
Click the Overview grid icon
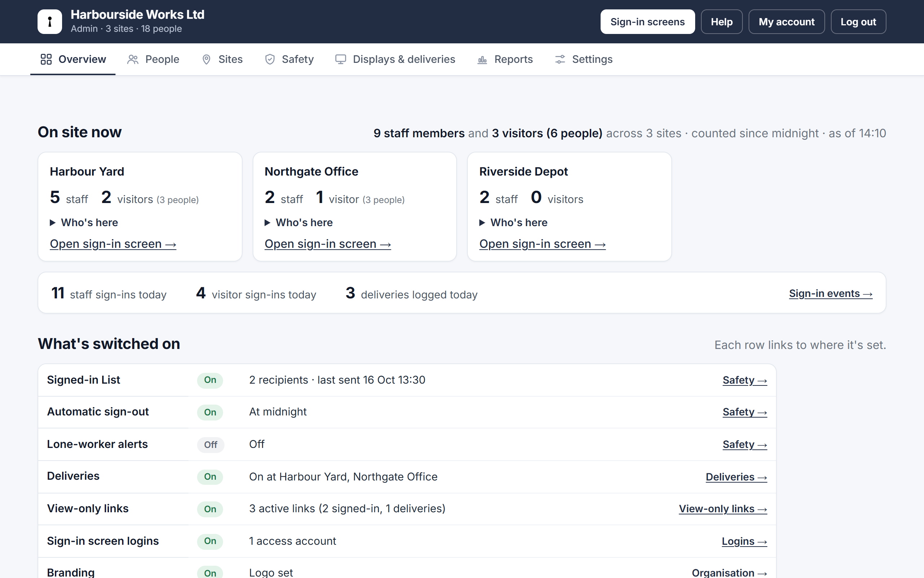point(46,59)
